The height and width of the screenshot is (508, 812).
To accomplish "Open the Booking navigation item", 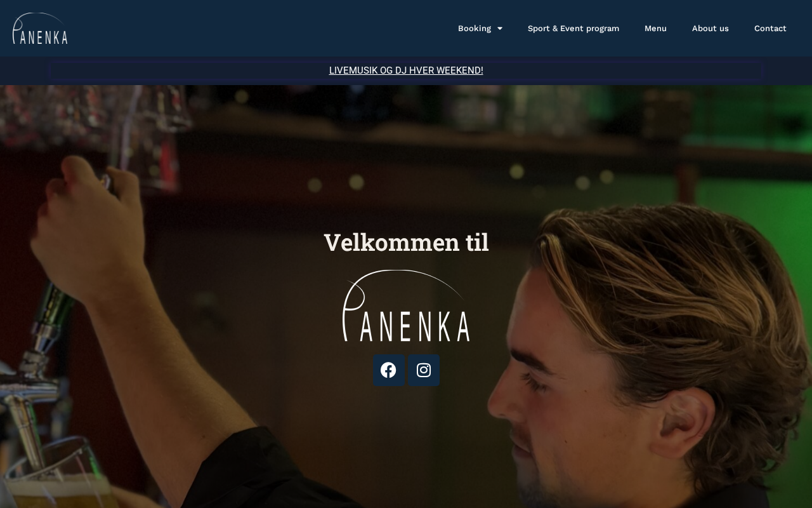I will 475,29.
